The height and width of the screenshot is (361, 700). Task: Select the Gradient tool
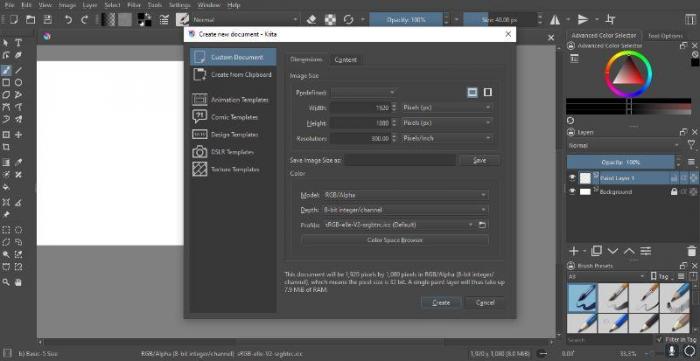click(6, 162)
